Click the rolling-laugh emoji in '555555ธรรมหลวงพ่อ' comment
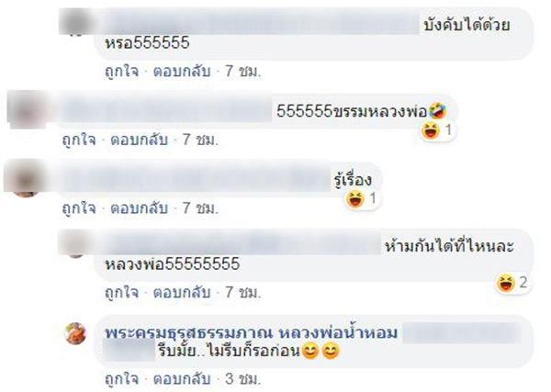 click(x=437, y=111)
